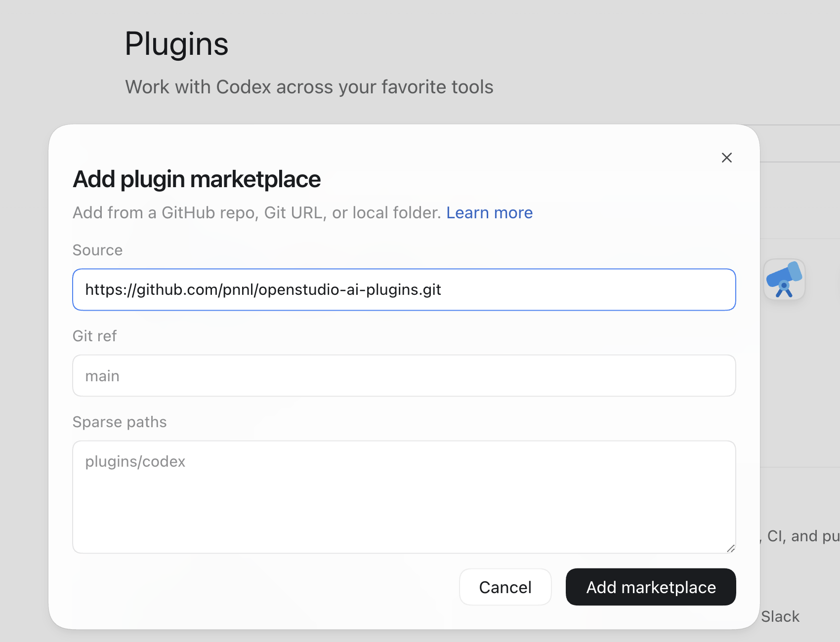Click the blue telescope plugin icon

pyautogui.click(x=784, y=280)
